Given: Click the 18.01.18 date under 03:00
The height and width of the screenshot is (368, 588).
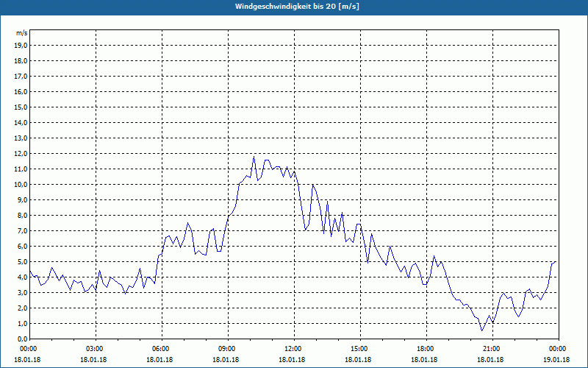Looking at the screenshot, I should [x=93, y=359].
